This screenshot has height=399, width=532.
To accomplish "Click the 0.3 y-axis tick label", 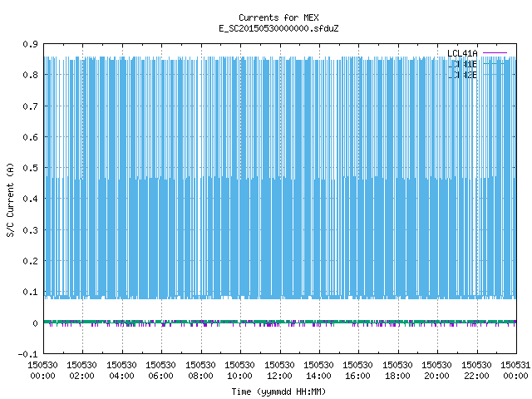I will pyautogui.click(x=30, y=230).
